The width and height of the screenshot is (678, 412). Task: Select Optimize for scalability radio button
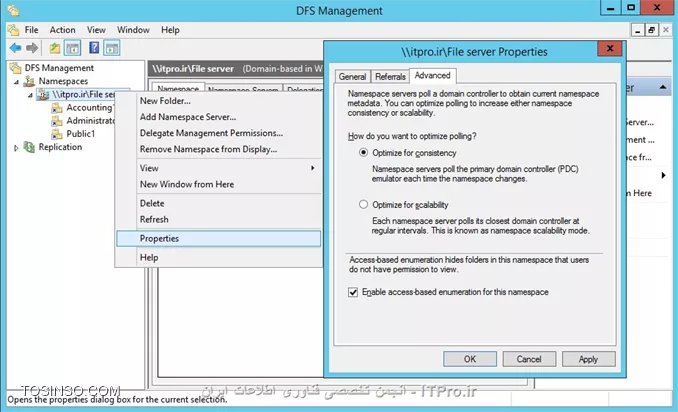pos(364,204)
